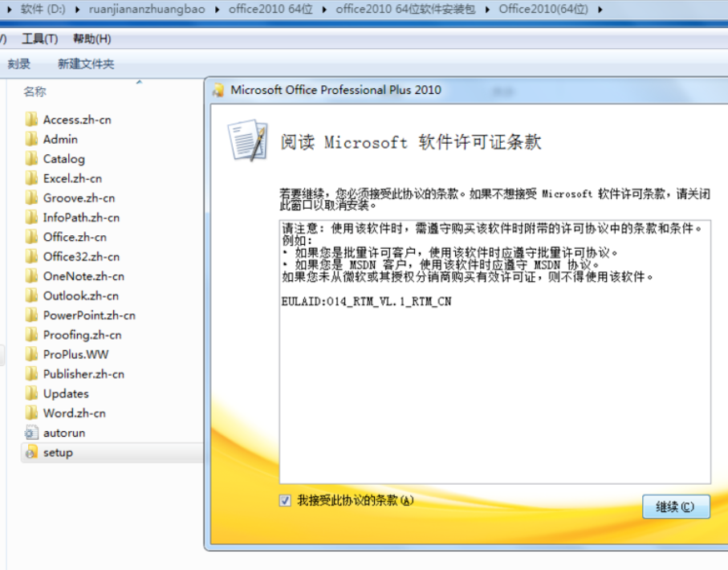Open the 工具(T) menu

(x=40, y=39)
